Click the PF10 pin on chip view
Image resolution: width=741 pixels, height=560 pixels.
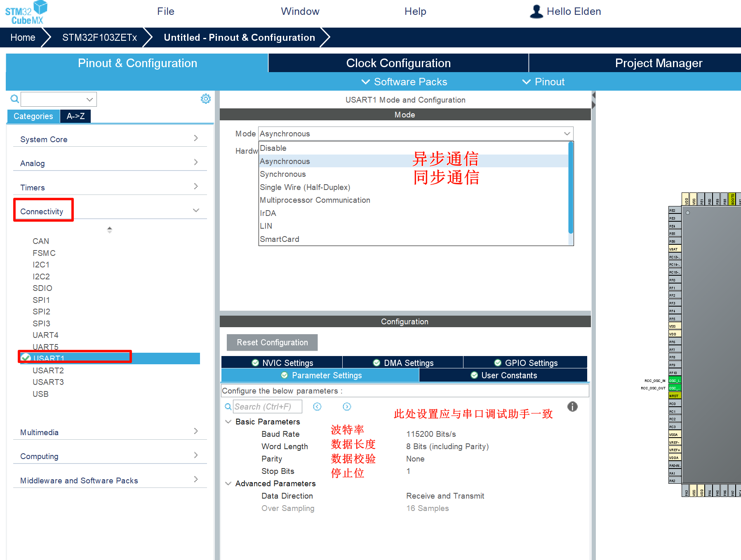pyautogui.click(x=675, y=373)
